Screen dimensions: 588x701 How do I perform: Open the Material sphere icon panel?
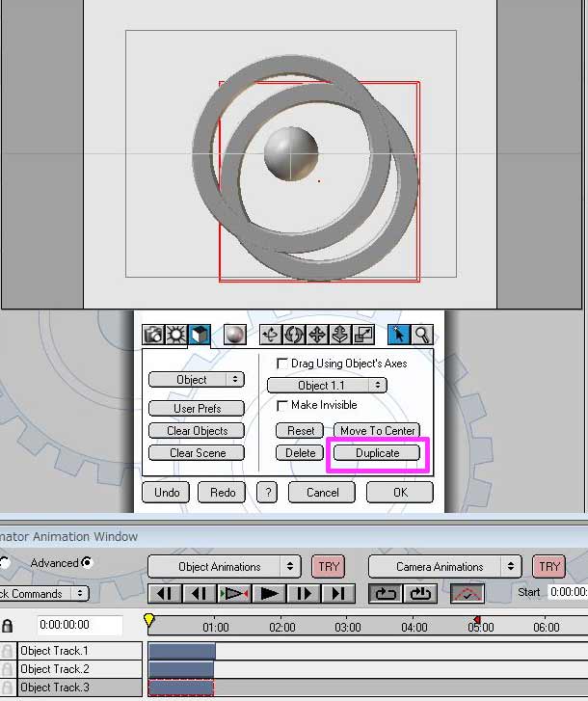click(234, 335)
